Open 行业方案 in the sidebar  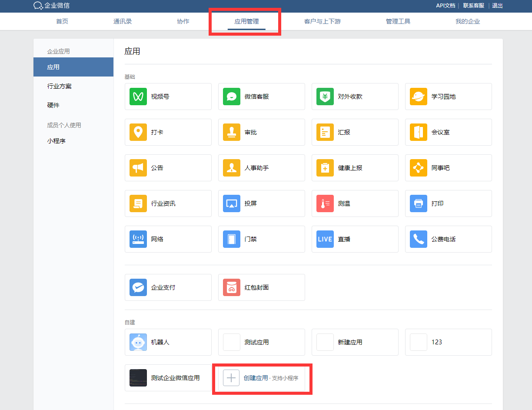60,86
